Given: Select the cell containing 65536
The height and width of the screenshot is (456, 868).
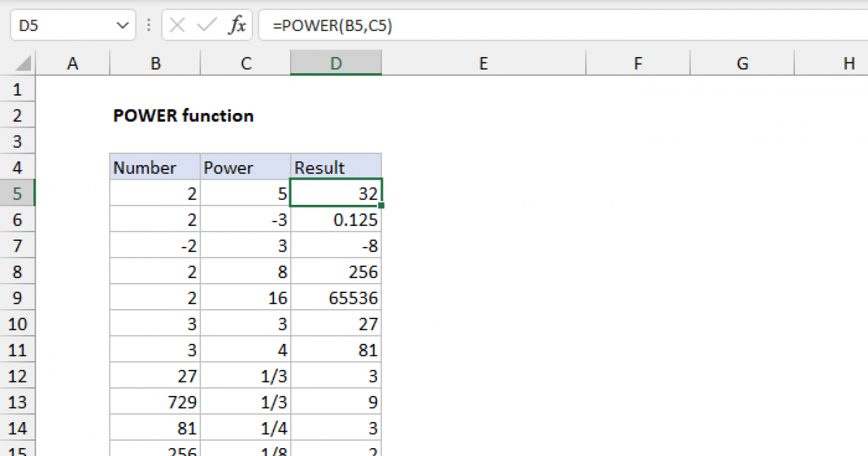Looking at the screenshot, I should click(x=336, y=297).
